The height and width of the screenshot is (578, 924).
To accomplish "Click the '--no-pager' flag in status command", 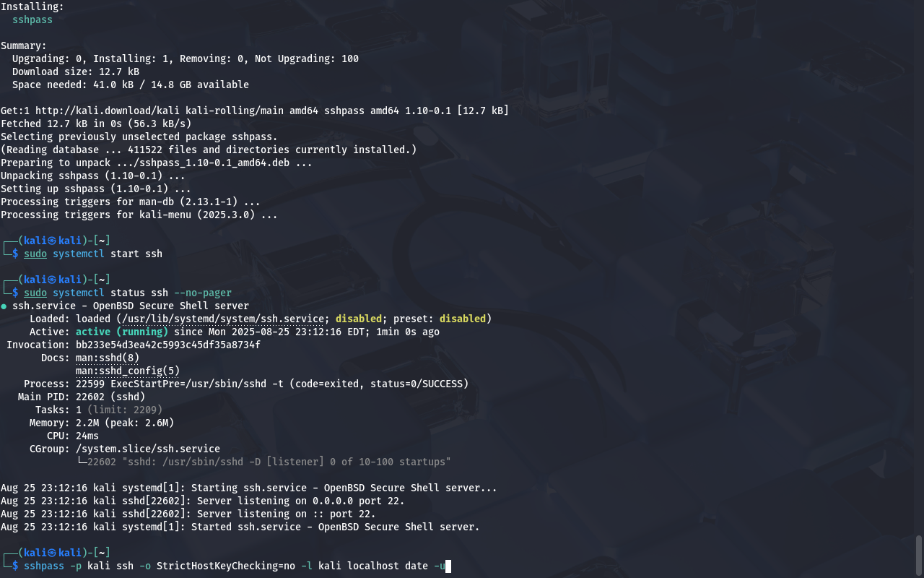I will pyautogui.click(x=203, y=293).
